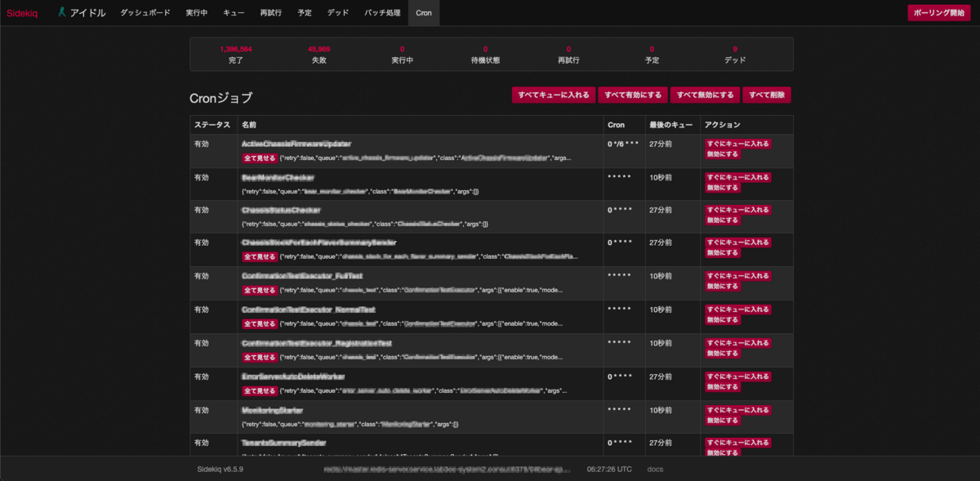Open the 再試行 tab
The height and width of the screenshot is (481, 980).
pos(270,13)
